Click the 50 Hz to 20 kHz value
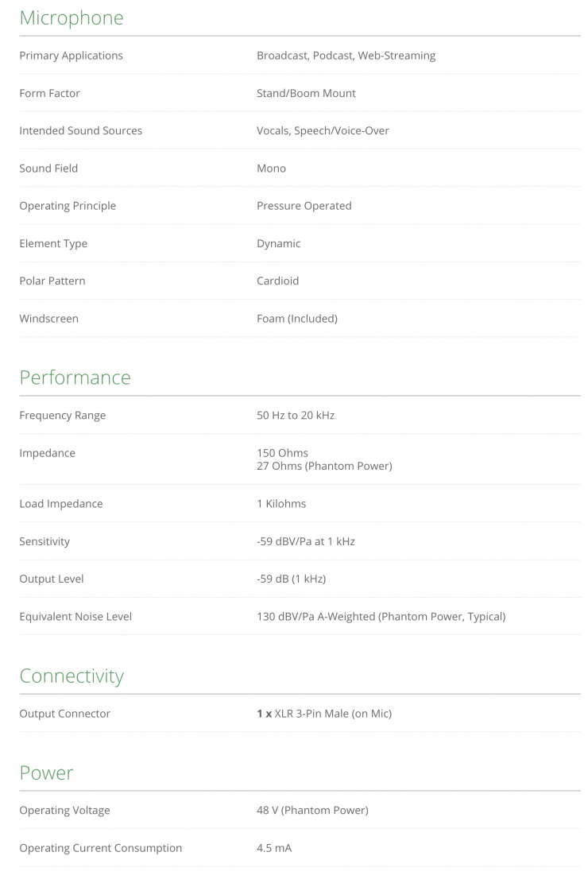This screenshot has height=887, width=588. 295,416
